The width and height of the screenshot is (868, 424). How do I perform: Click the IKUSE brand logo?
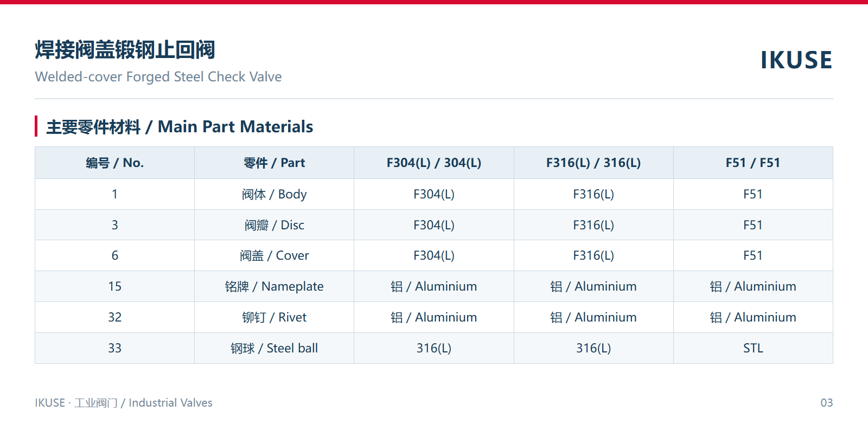(796, 60)
